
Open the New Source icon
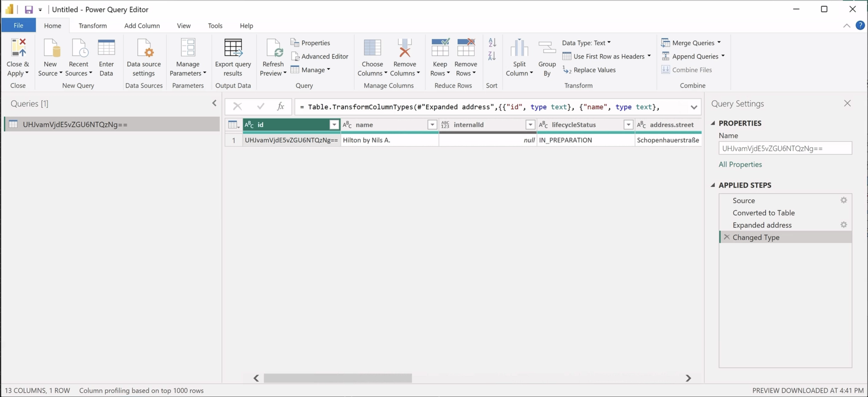51,47
